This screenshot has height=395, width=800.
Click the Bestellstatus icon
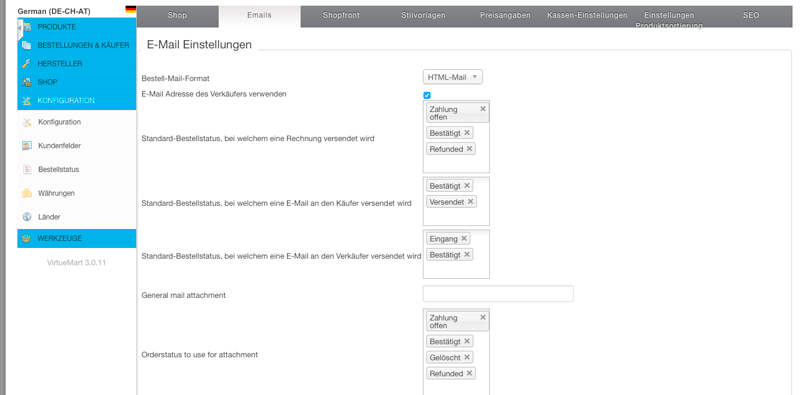point(27,169)
